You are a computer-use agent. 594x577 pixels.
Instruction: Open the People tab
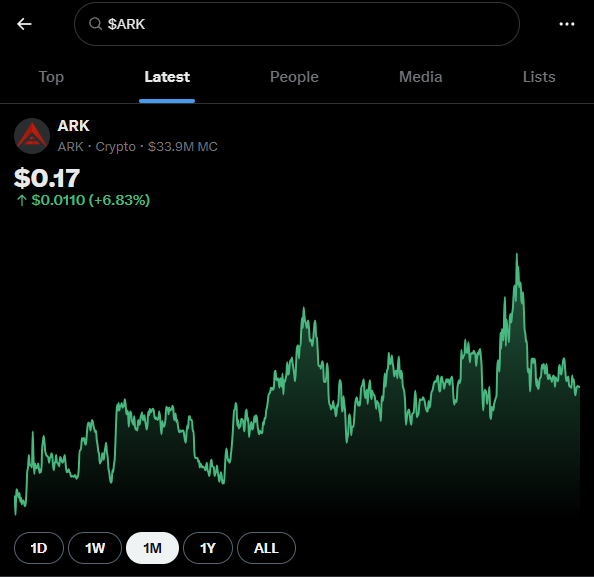point(294,77)
